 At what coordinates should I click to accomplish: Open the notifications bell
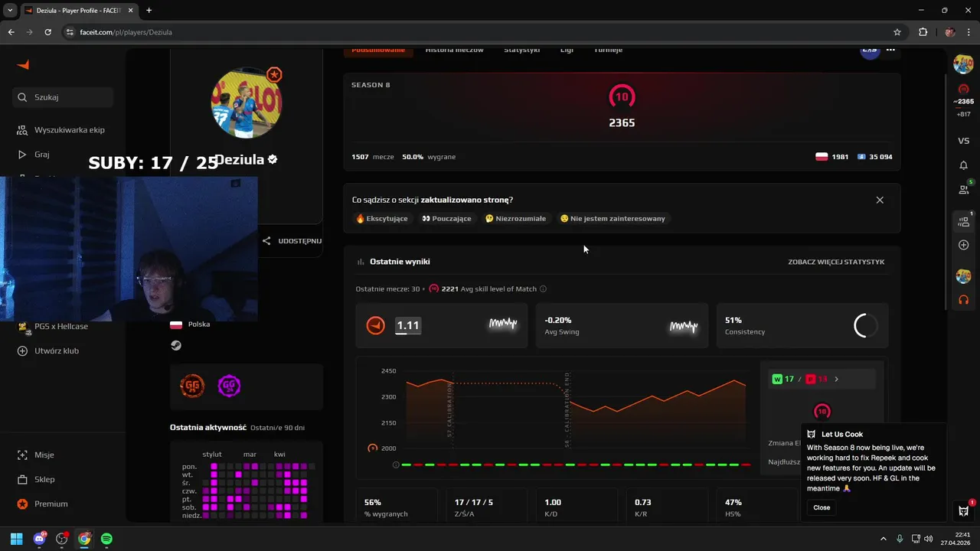point(963,165)
